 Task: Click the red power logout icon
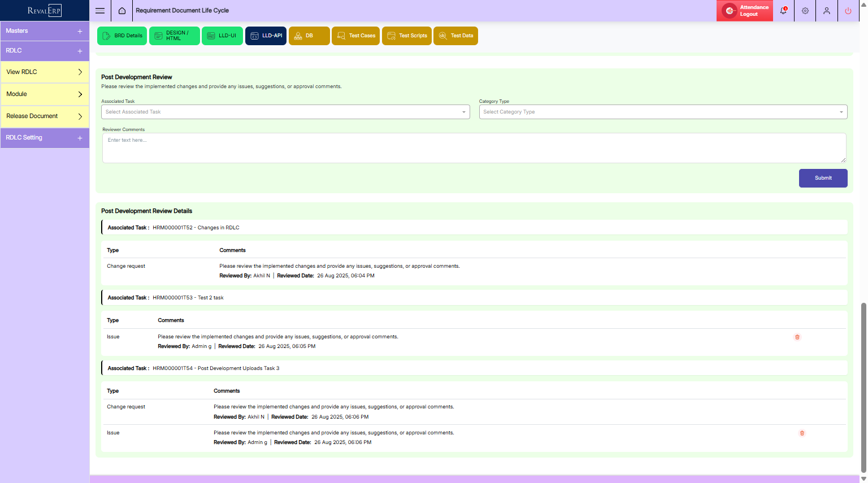(848, 11)
